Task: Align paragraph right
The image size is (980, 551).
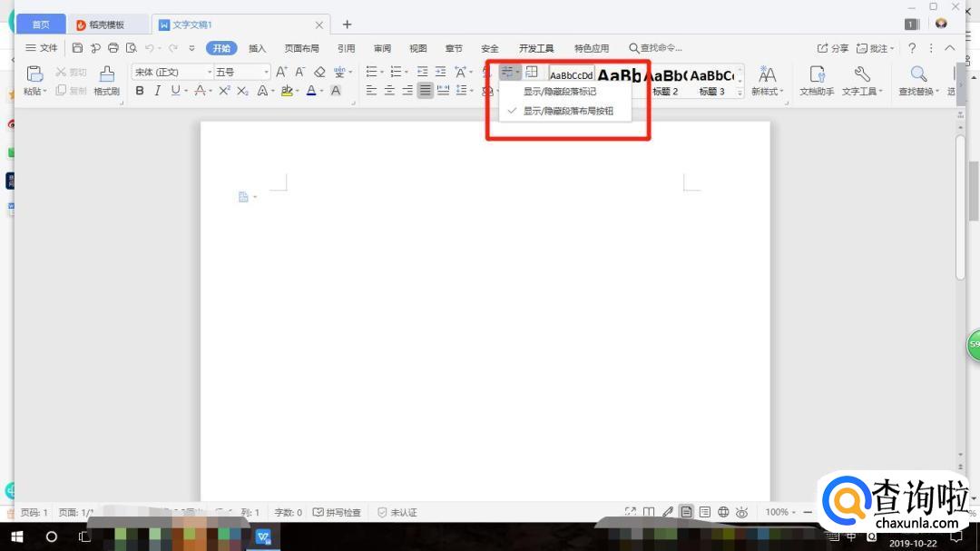Action: (407, 91)
